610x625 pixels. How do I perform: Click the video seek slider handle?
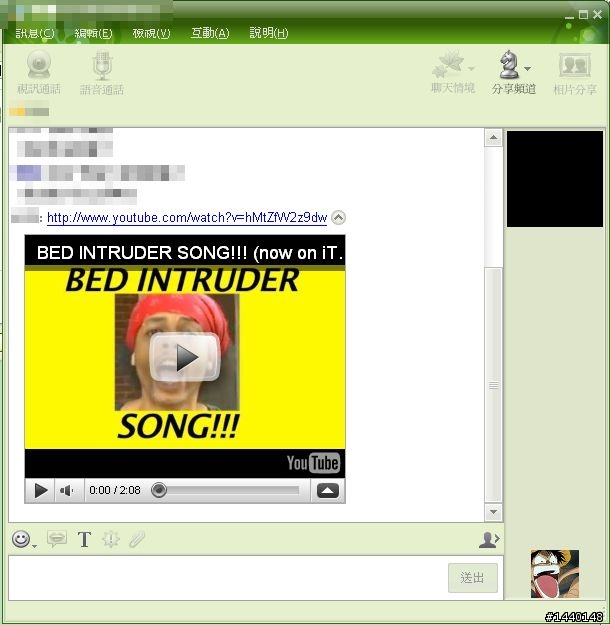[x=159, y=490]
